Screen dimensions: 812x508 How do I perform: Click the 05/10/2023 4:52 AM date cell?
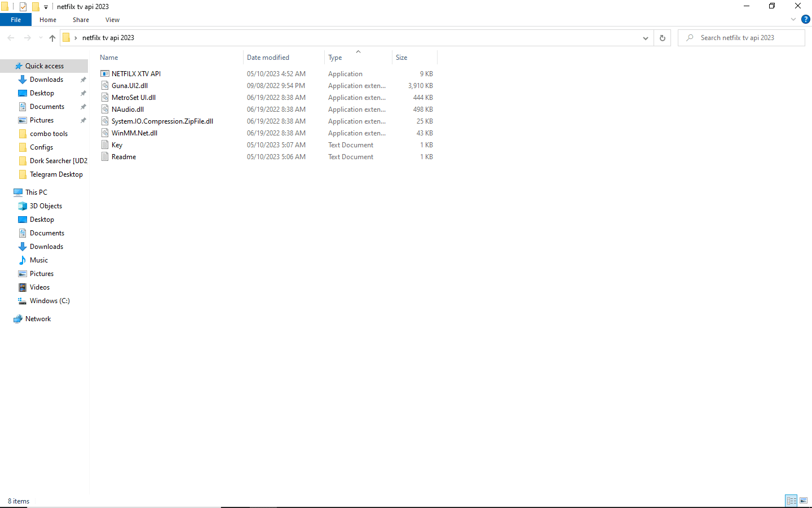(276, 74)
